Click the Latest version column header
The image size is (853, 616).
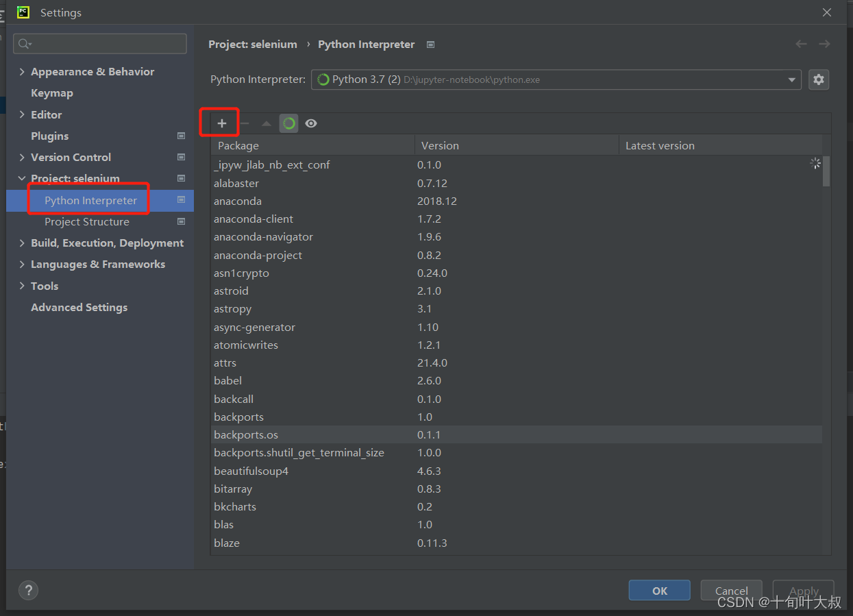pos(719,145)
